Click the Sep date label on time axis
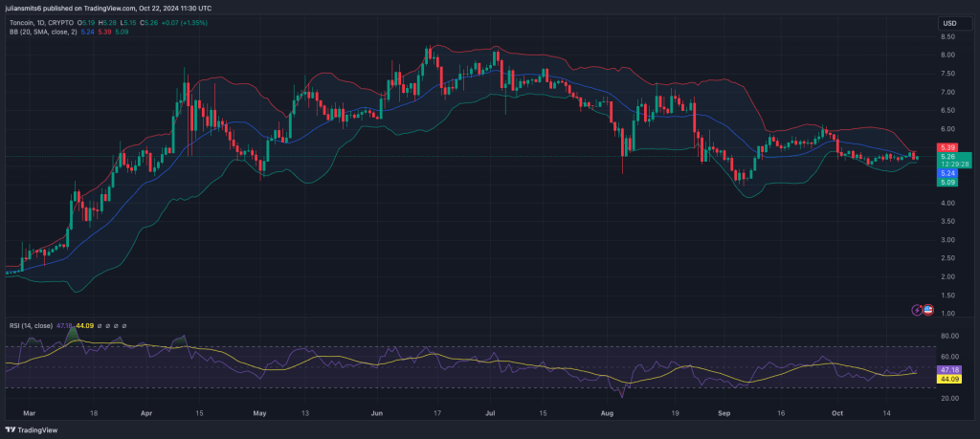 [724, 413]
